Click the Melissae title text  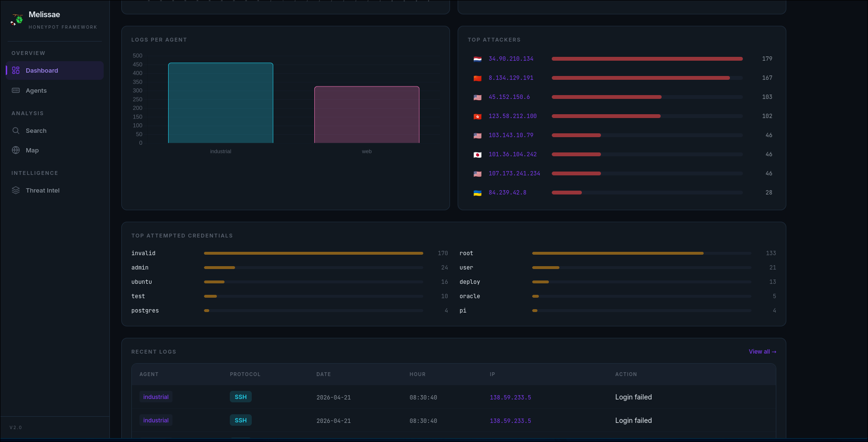tap(44, 15)
